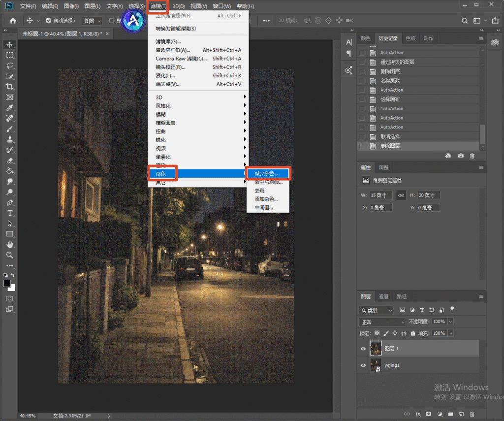Open the 不透明度 opacity dropdown arrow
This screenshot has height=421, width=504.
(x=451, y=322)
